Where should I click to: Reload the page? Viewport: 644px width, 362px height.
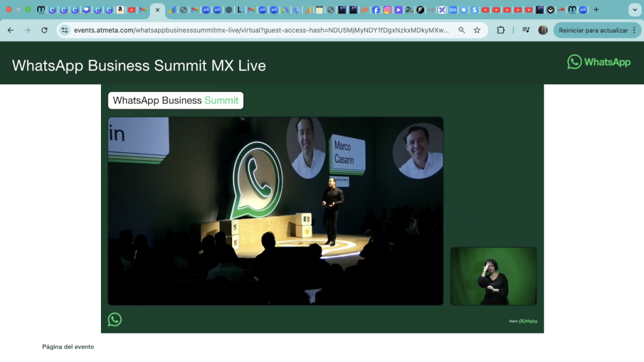tap(44, 30)
